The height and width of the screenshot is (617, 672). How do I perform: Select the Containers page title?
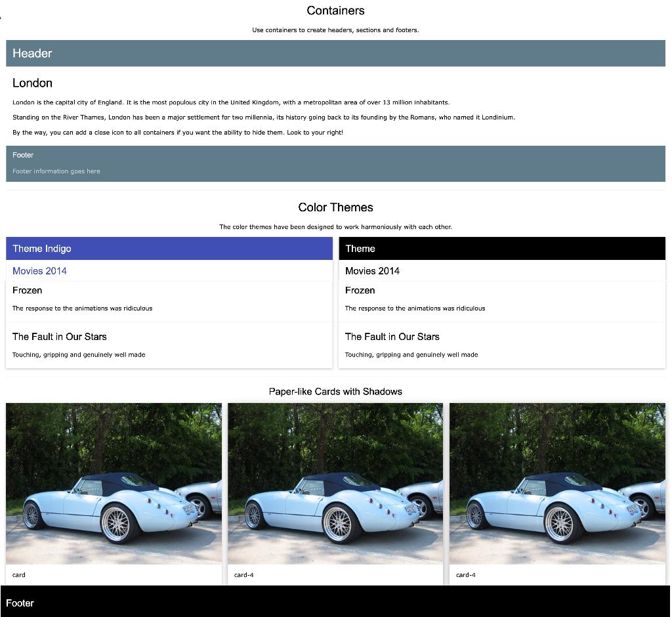pyautogui.click(x=336, y=11)
